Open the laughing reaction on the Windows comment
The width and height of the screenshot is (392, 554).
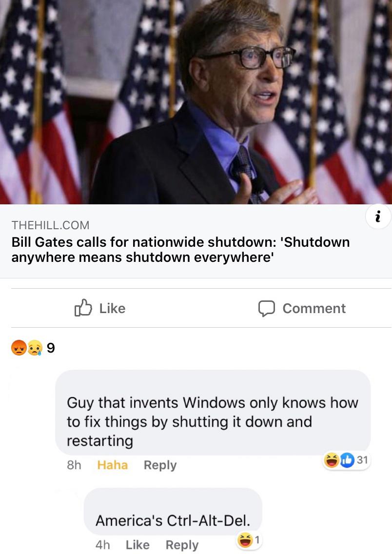(x=332, y=460)
